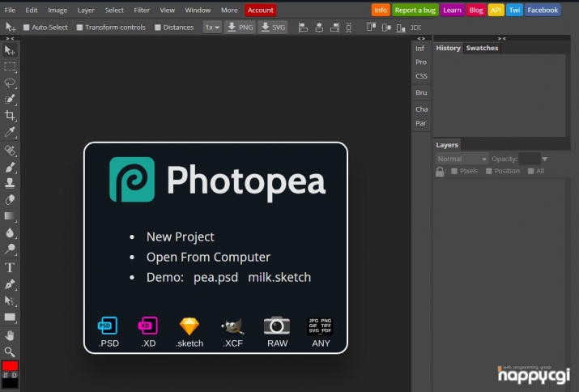Open the Layer menu
The image size is (579, 392).
(x=86, y=11)
